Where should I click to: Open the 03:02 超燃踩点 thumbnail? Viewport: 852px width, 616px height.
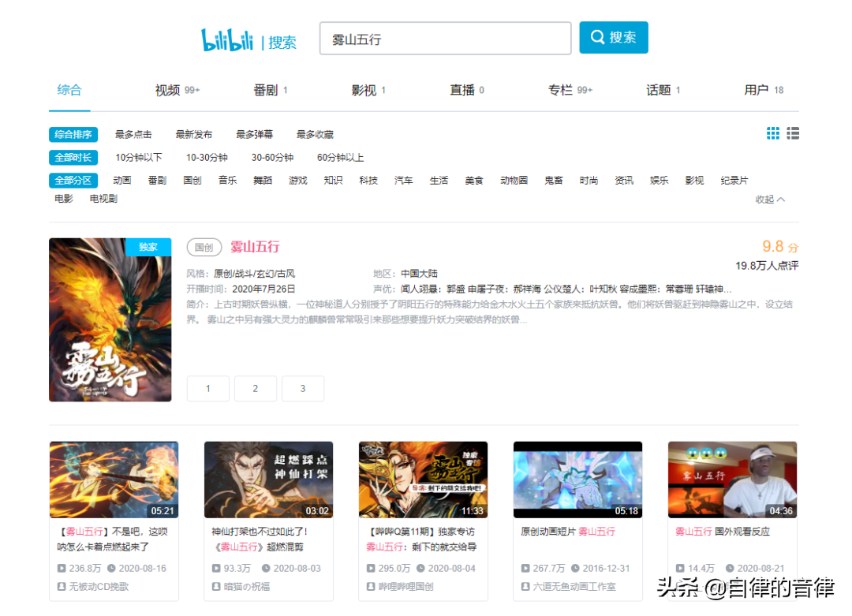(268, 480)
